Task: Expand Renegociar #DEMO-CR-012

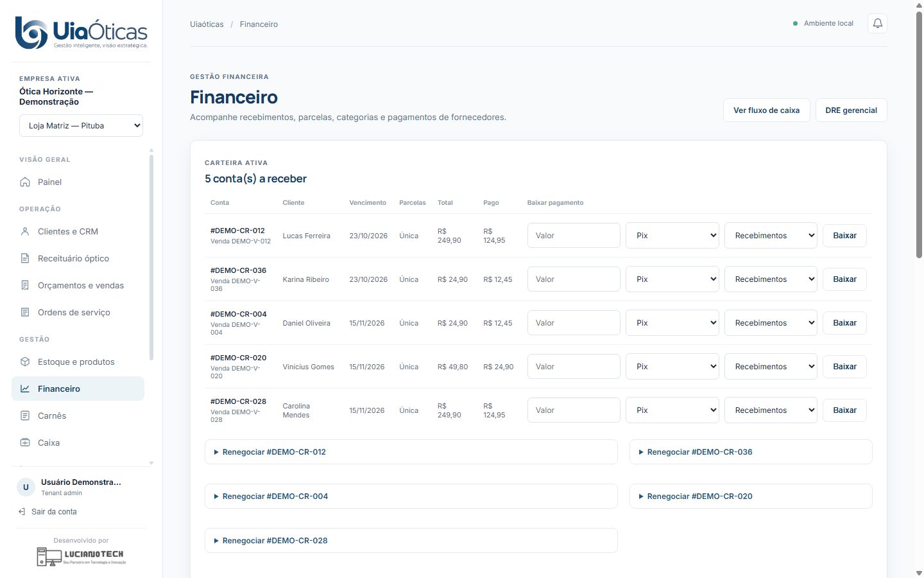Action: point(411,452)
